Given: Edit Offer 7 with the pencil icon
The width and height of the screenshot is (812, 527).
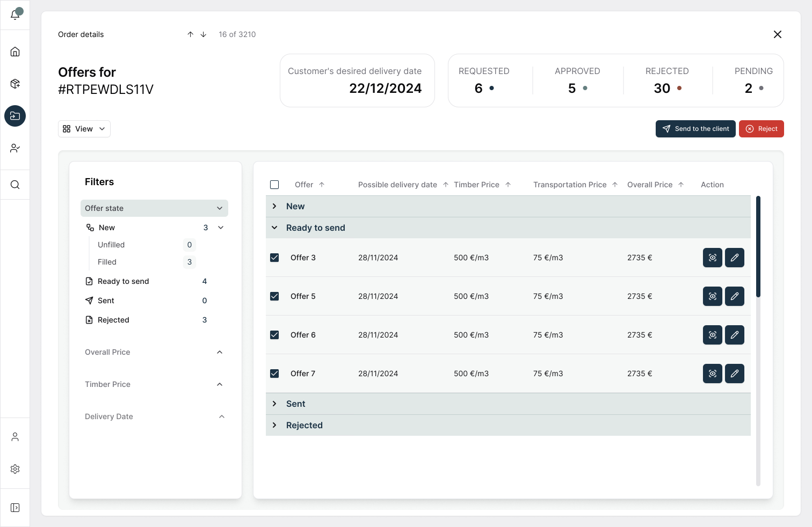Looking at the screenshot, I should (x=735, y=374).
